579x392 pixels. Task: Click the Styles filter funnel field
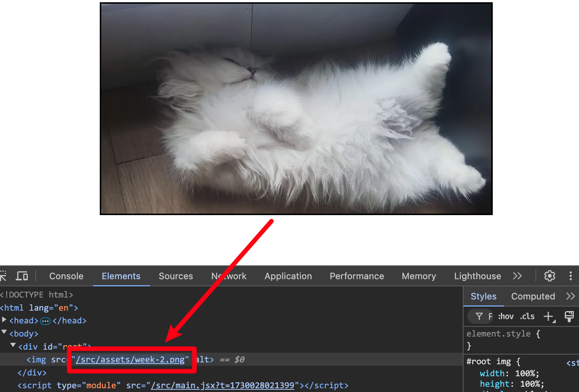pyautogui.click(x=481, y=317)
